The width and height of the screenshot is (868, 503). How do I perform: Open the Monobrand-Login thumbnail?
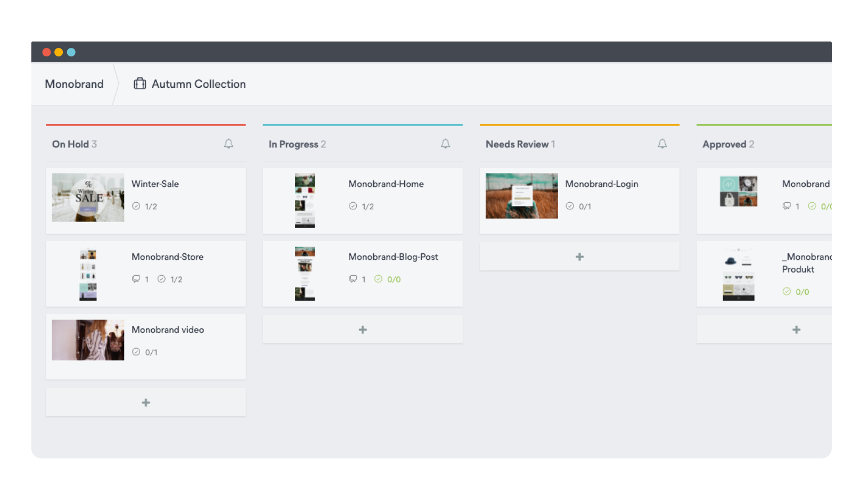coord(521,196)
